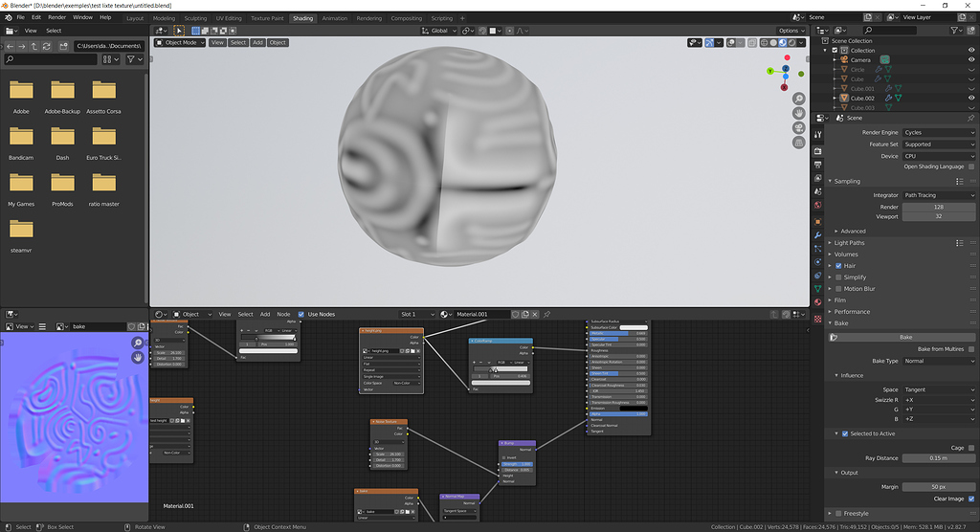Open the Modifier properties wrench tab
The width and height of the screenshot is (980, 532).
click(x=817, y=235)
